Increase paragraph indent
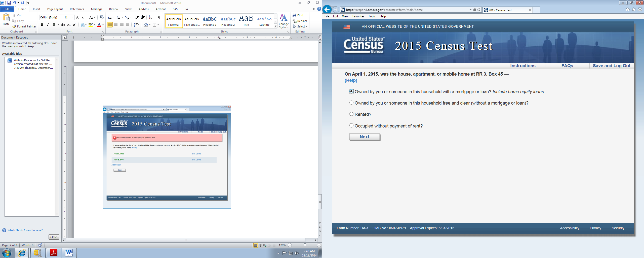644x258 pixels. (x=143, y=17)
